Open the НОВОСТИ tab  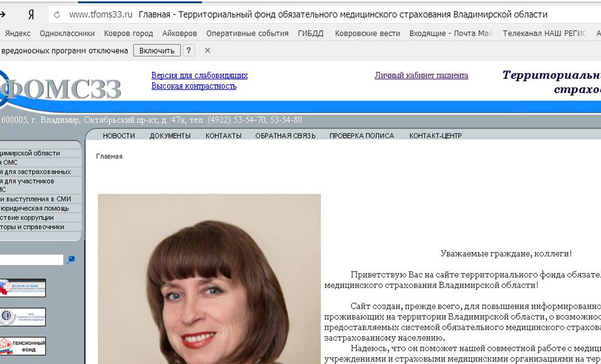[119, 135]
